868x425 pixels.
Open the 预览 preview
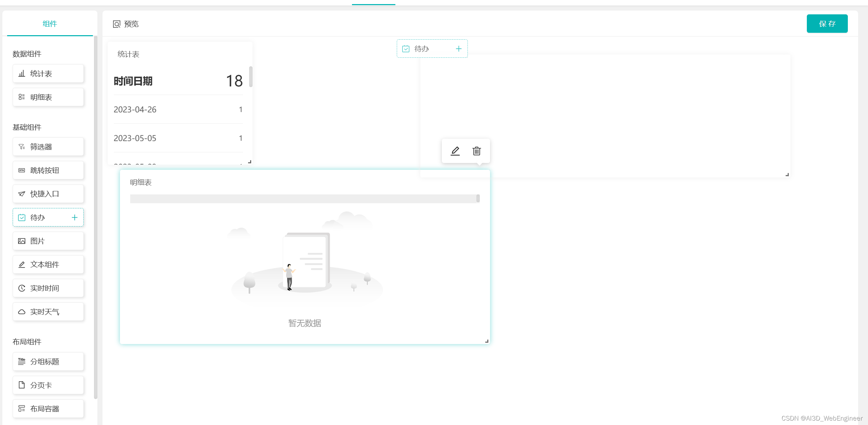(x=126, y=24)
